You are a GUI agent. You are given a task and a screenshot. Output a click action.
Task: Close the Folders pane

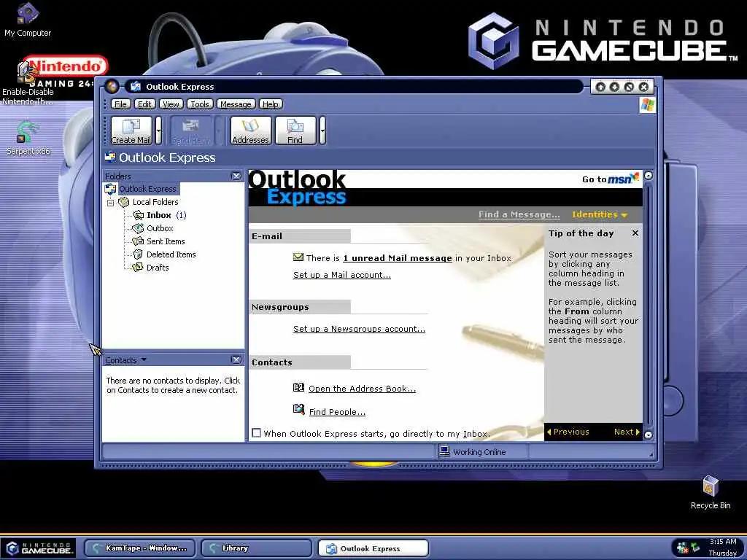pos(236,176)
